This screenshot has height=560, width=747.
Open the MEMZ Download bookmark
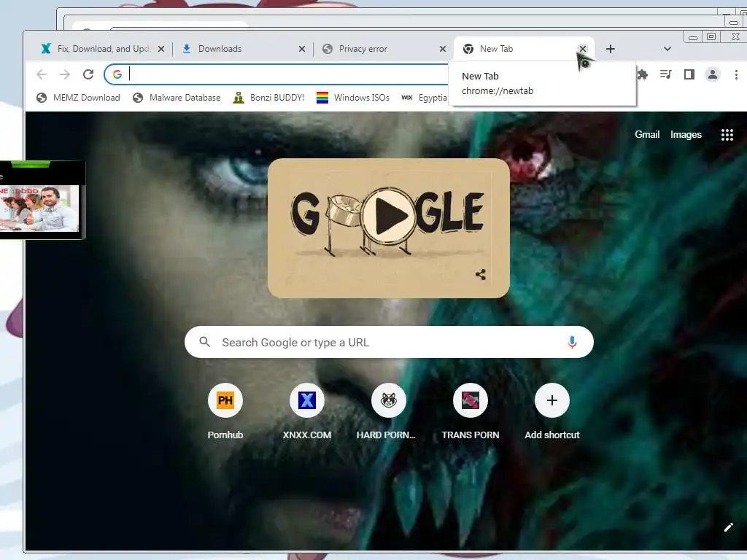click(79, 98)
